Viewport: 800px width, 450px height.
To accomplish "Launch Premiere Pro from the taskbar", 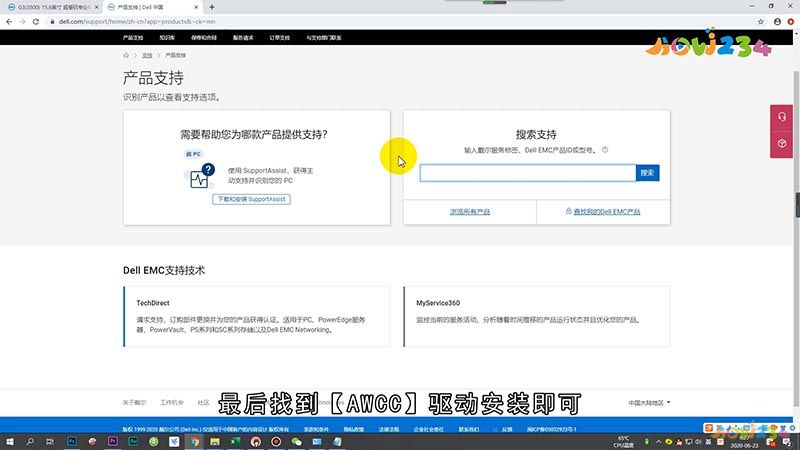I will click(x=113, y=442).
